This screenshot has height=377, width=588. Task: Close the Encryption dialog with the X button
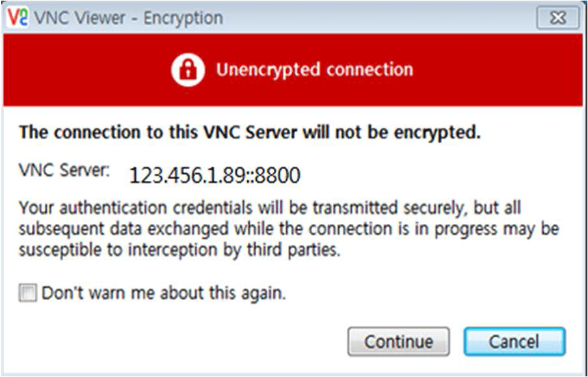tap(558, 18)
